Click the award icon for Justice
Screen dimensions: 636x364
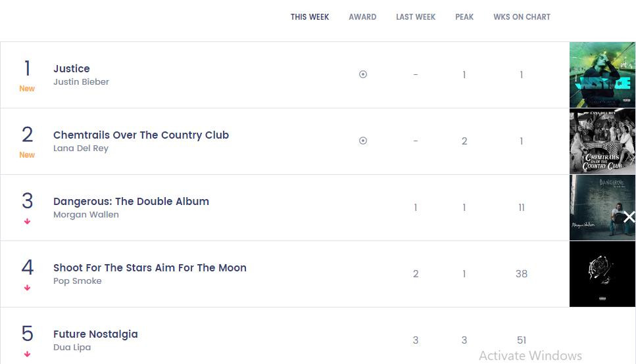tap(363, 75)
